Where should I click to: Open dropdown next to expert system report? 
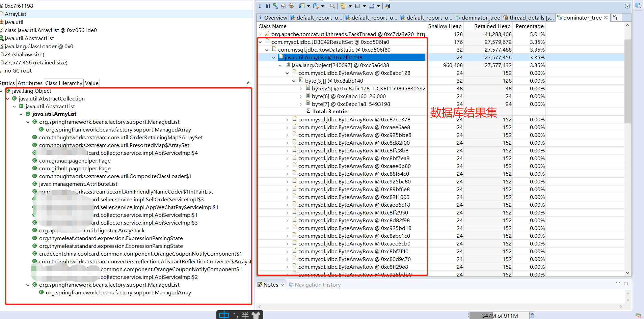pyautogui.click(x=308, y=6)
